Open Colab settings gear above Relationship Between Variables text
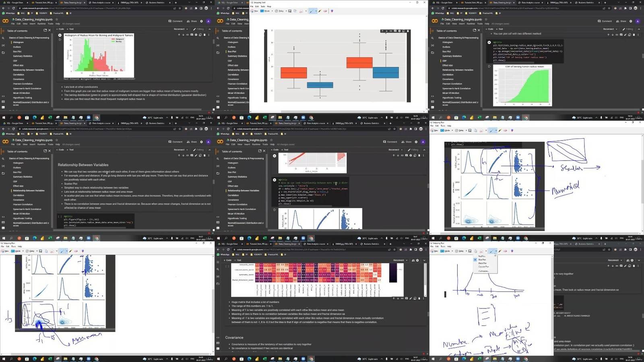The width and height of the screenshot is (644, 362). [201, 142]
